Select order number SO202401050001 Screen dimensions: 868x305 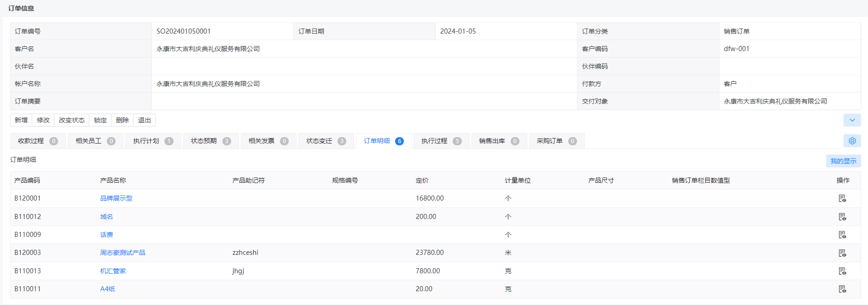pyautogui.click(x=184, y=31)
